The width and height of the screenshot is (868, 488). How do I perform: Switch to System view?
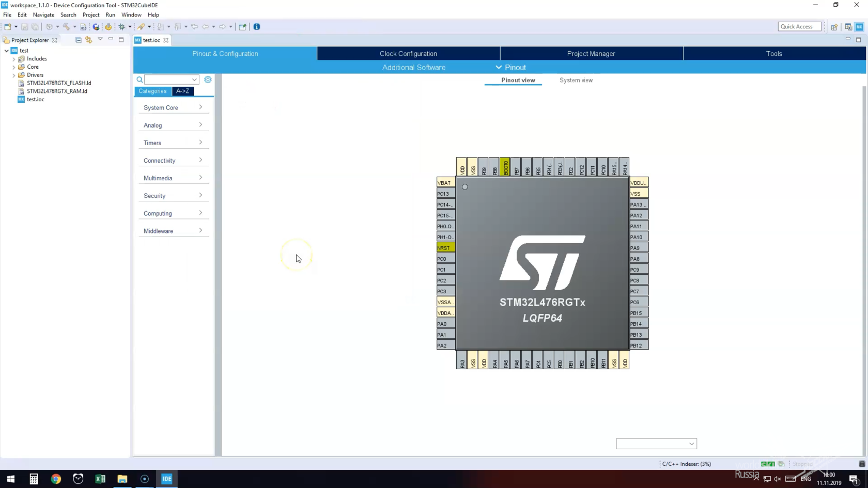(x=576, y=80)
